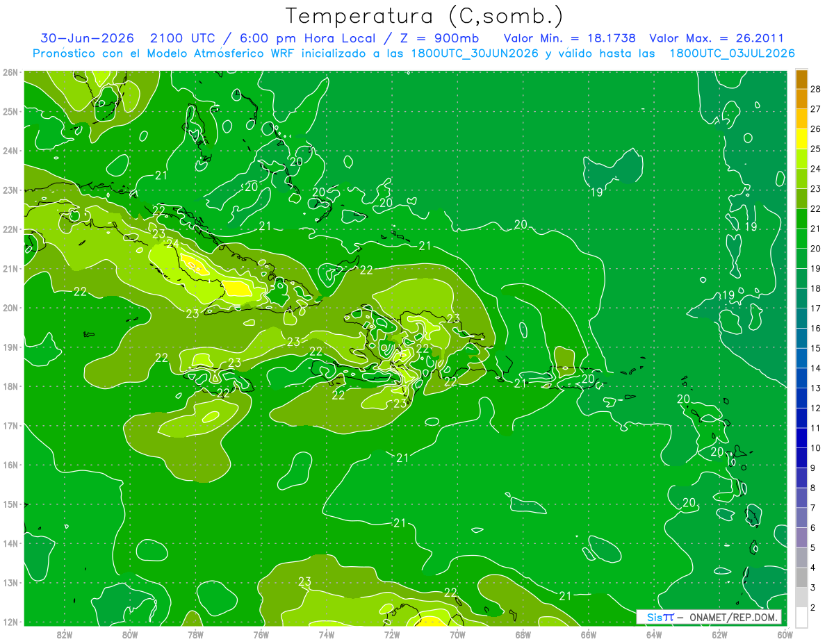The image size is (834, 644).
Task: Click the "Temperatura (C,somb.)" map title
Action: coord(425,16)
